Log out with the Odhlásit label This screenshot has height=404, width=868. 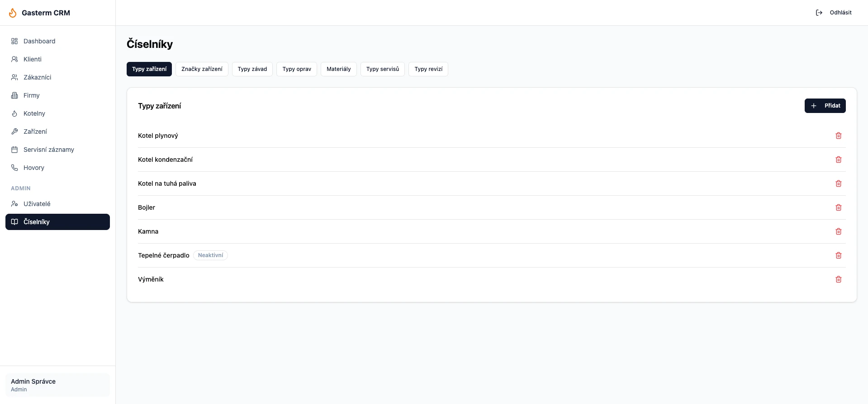[x=841, y=13]
